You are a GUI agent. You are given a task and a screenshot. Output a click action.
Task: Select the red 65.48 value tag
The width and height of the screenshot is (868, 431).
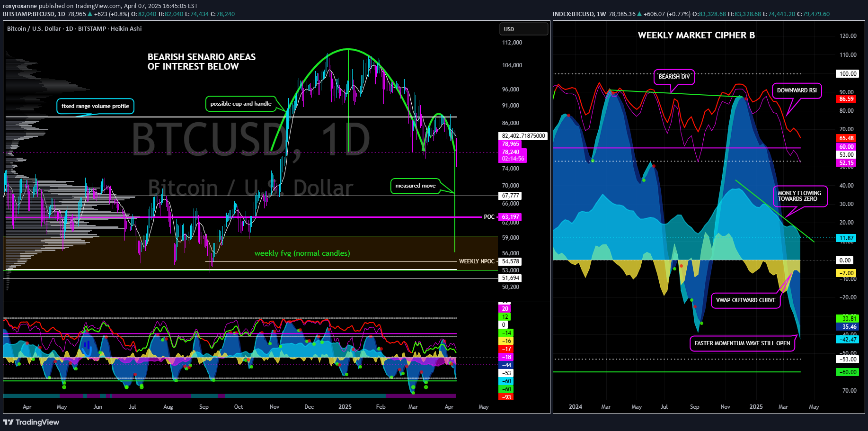[x=847, y=138]
